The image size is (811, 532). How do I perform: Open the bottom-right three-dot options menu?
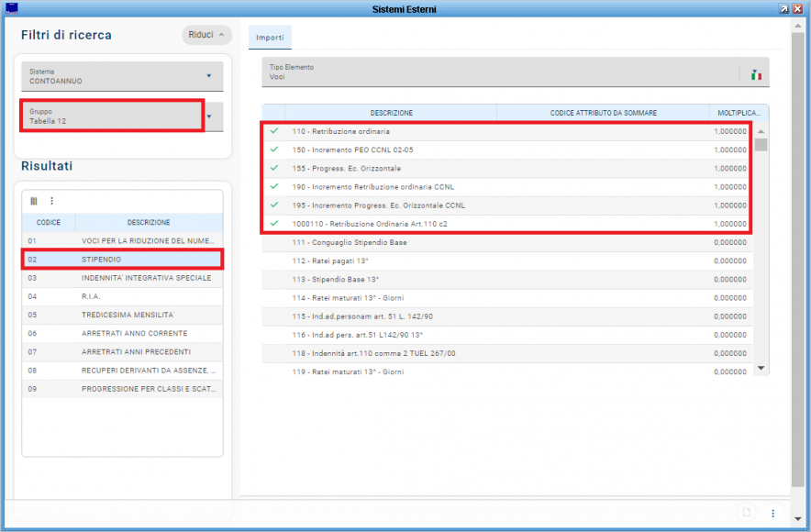[x=772, y=513]
